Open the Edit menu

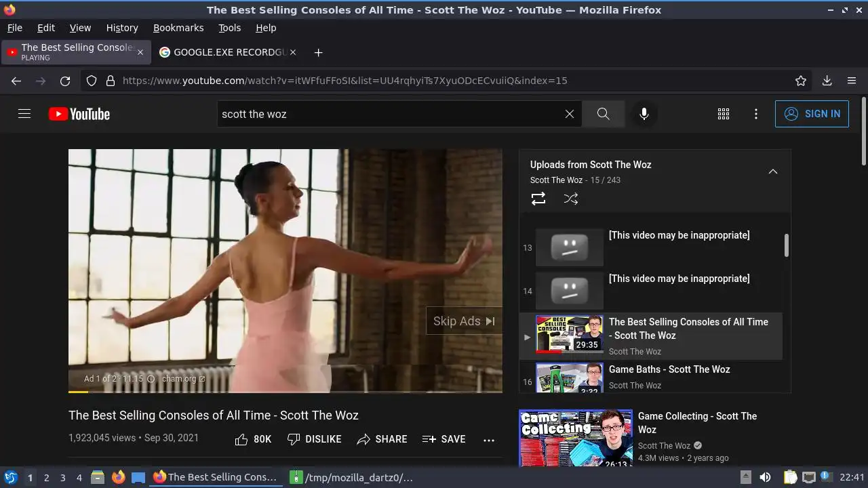[x=46, y=28]
